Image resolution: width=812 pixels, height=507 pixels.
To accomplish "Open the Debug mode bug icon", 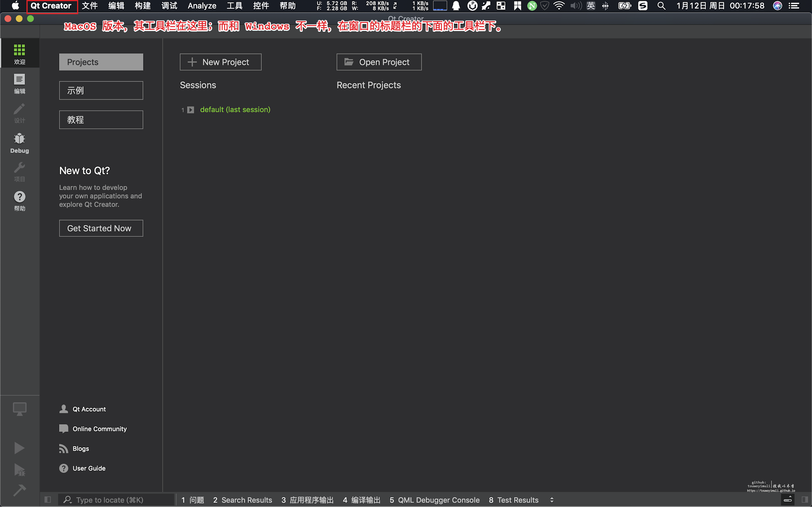I will tap(20, 143).
